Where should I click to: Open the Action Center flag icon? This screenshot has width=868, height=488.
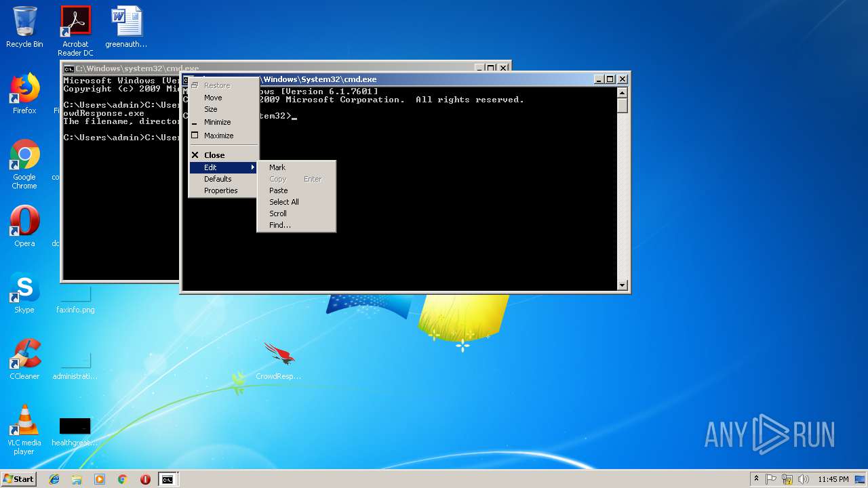[x=771, y=479]
